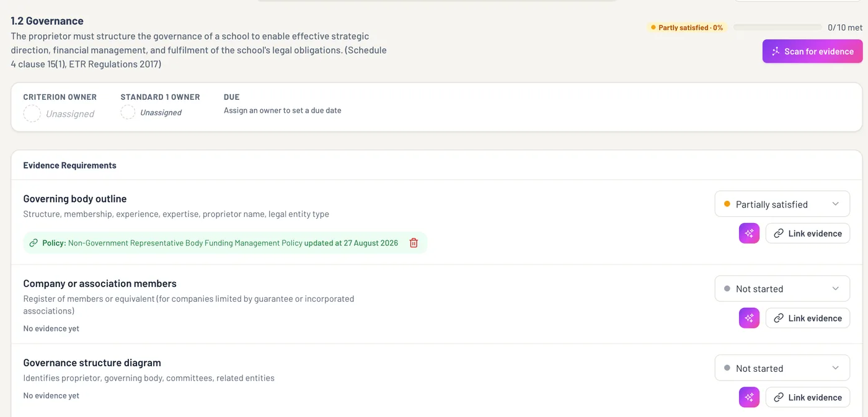Delete the linked Funding Management Policy evidence
The image size is (868, 417).
click(414, 243)
